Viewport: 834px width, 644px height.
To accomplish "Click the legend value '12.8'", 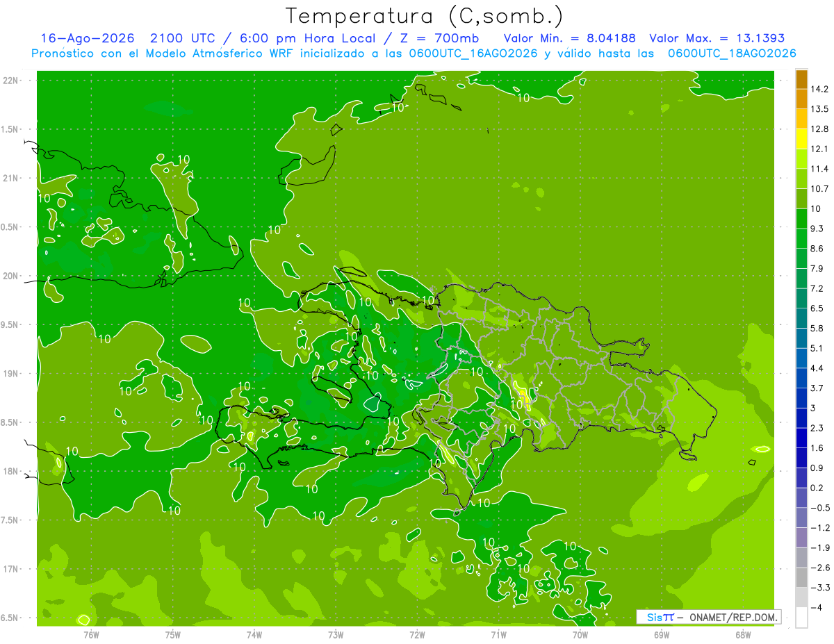I will pyautogui.click(x=819, y=129).
